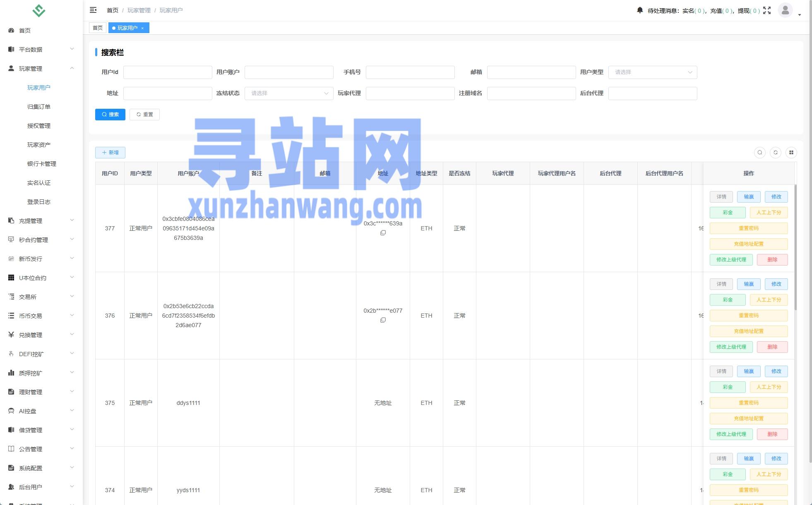Image resolution: width=812 pixels, height=505 pixels.
Task: Expand the 借贷管理 menu
Action: (41, 430)
